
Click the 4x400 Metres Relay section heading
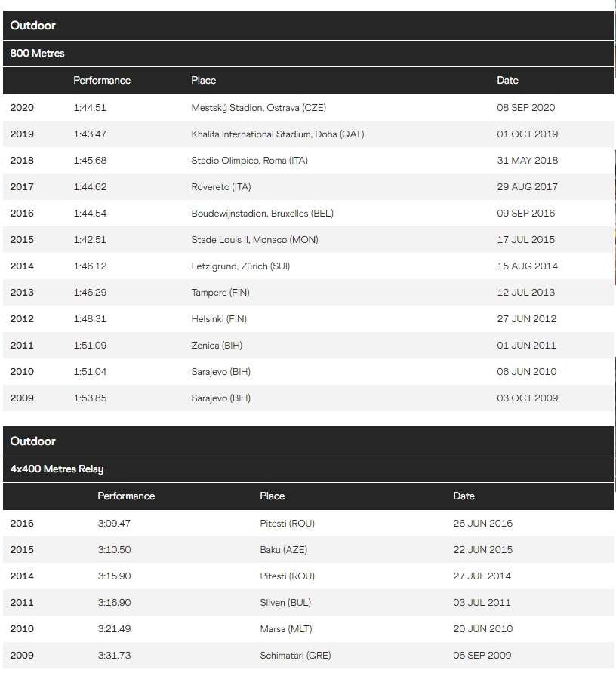tap(57, 469)
